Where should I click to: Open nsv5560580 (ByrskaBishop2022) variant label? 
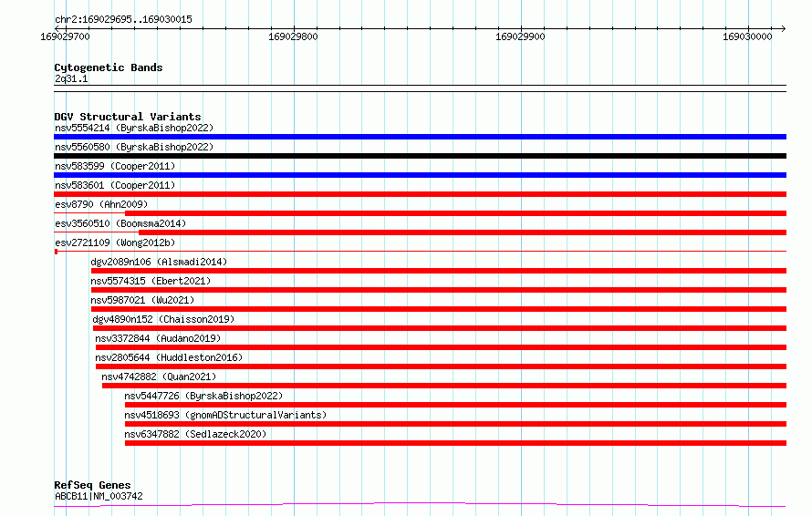134,147
